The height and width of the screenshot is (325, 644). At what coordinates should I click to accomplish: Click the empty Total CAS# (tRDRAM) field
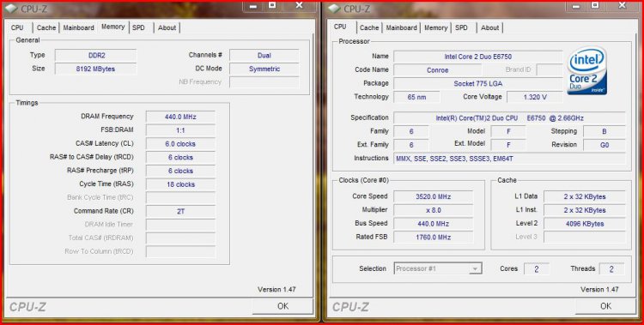180,238
